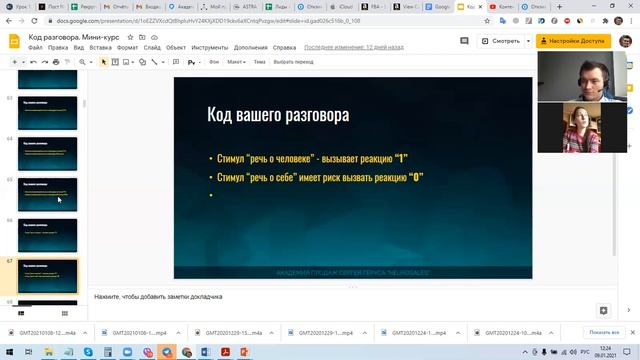Click the insert image icon
This screenshot has height=360, width=640.
[x=126, y=62]
